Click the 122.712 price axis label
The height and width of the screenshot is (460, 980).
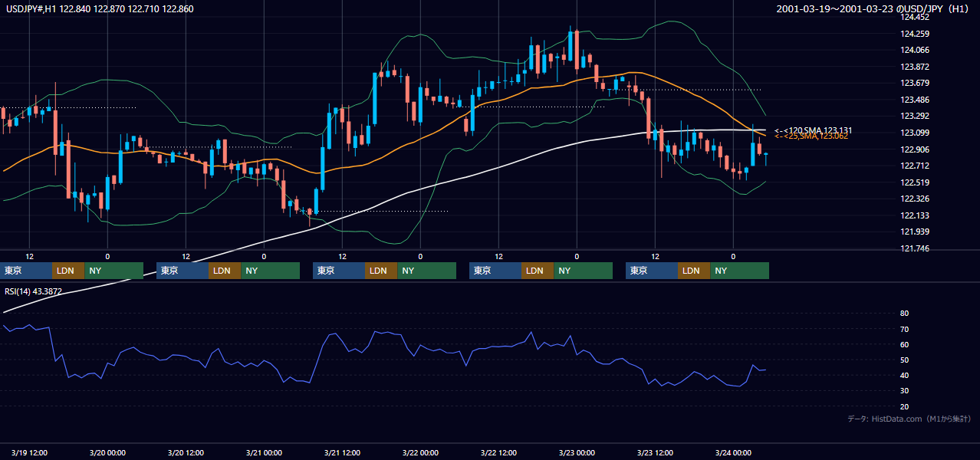(x=916, y=166)
